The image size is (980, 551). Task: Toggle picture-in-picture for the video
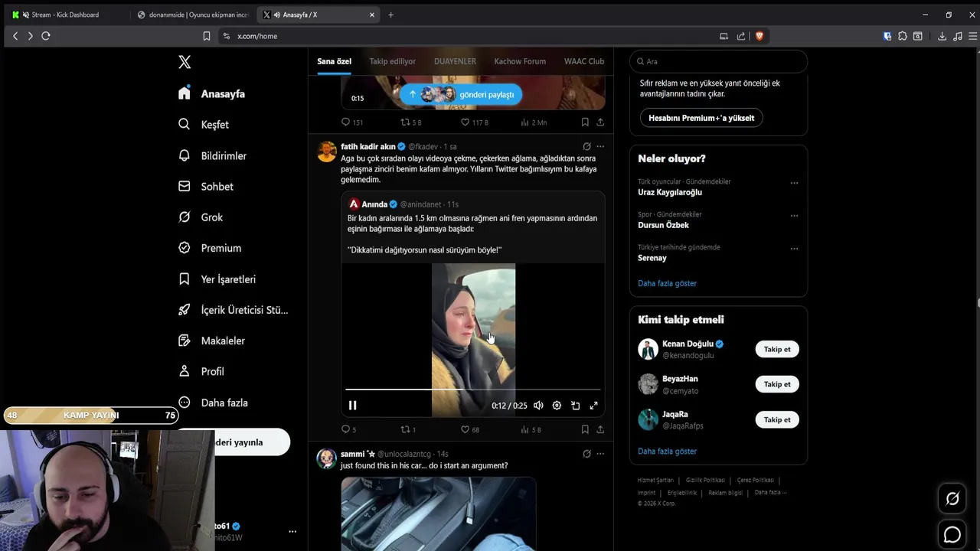(x=575, y=406)
